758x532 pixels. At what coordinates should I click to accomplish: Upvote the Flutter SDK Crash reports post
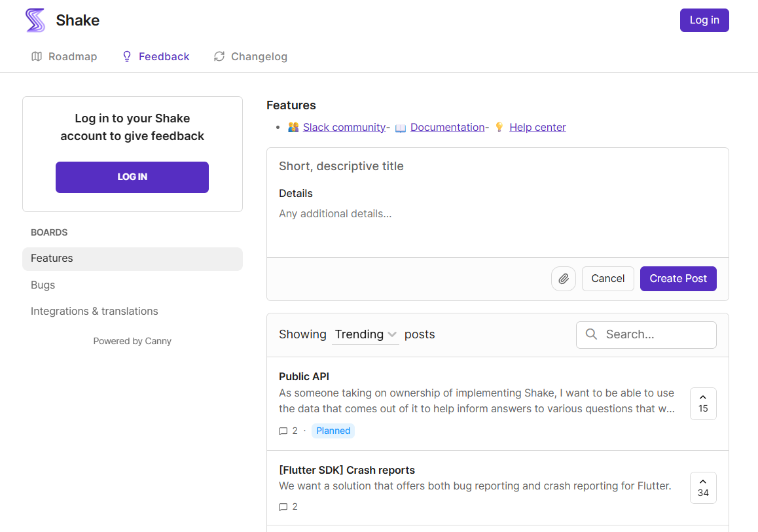[x=702, y=488]
